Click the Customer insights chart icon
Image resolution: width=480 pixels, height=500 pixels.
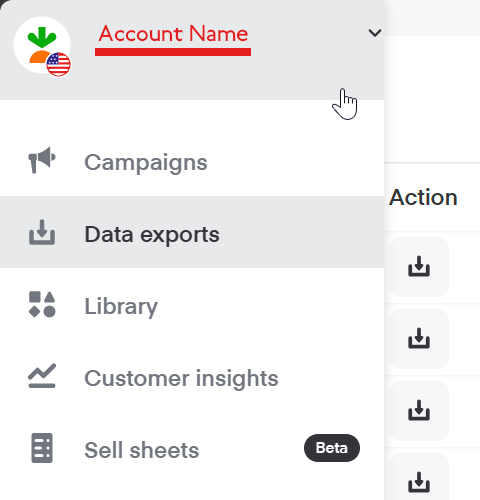click(x=42, y=376)
